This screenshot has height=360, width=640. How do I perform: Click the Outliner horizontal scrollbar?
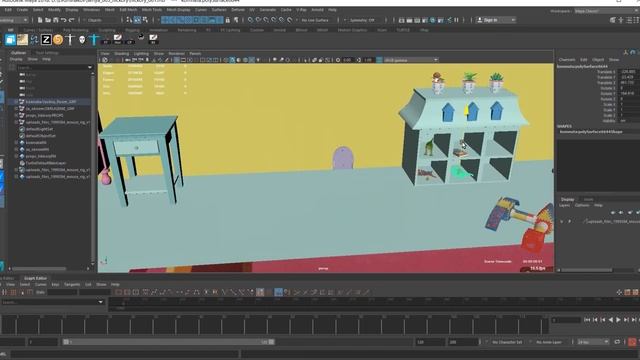coord(39,269)
